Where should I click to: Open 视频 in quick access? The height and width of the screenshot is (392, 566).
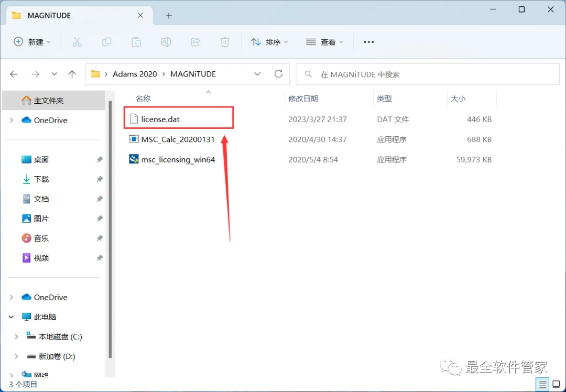pos(41,258)
